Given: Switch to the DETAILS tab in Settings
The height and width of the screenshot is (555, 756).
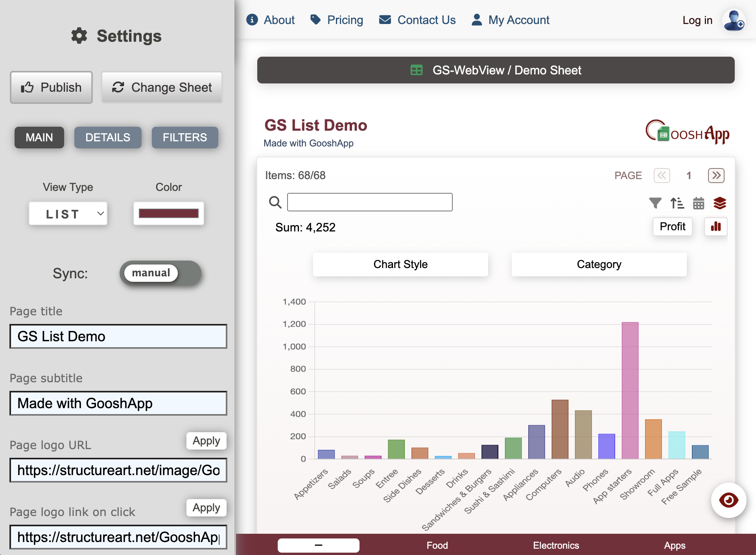Looking at the screenshot, I should [108, 137].
